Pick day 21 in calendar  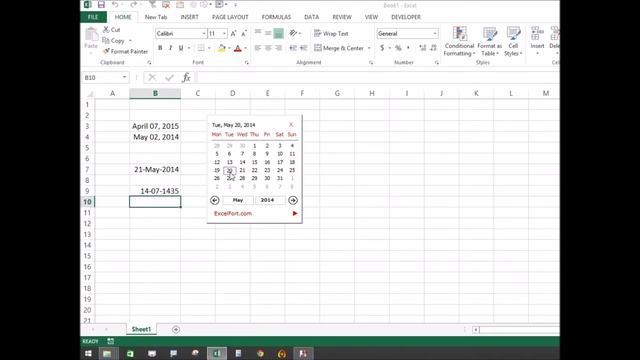point(242,170)
